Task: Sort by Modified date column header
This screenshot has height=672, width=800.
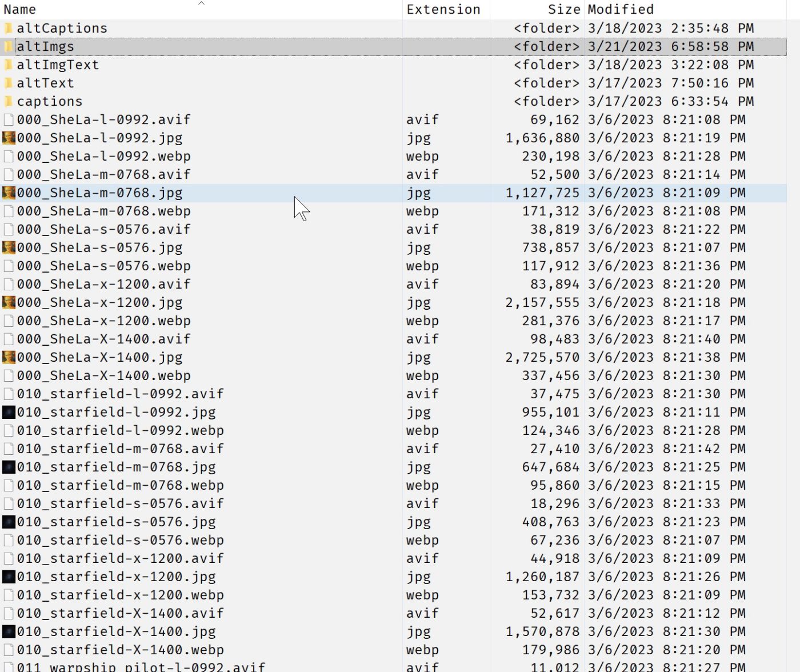Action: (621, 9)
